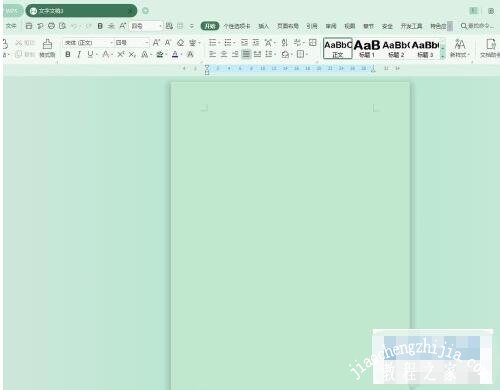Expand the customize quick access toolbar arrow

(192, 26)
